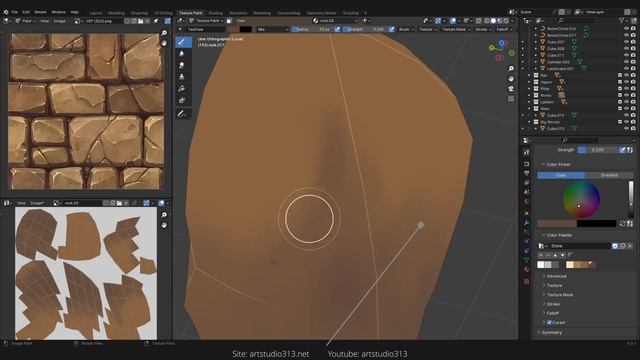640x360 pixels.
Task: Expand the Falloff panel in properties
Action: [x=552, y=313]
